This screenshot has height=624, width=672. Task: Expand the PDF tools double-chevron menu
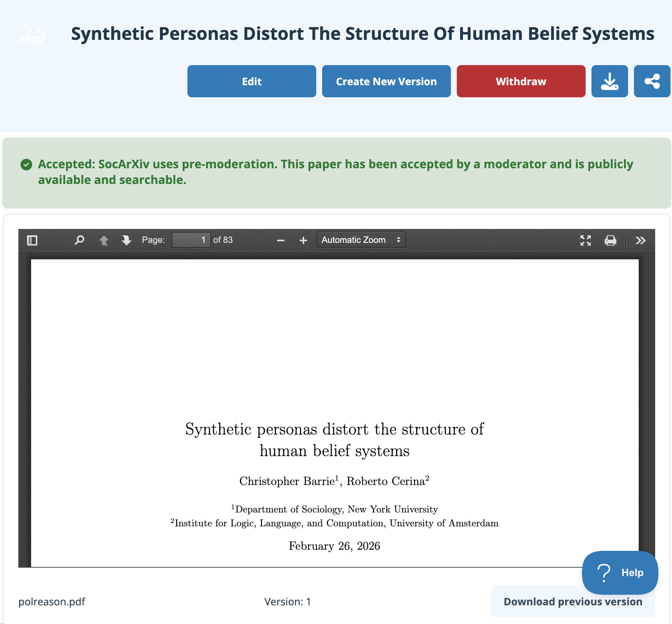tap(641, 240)
